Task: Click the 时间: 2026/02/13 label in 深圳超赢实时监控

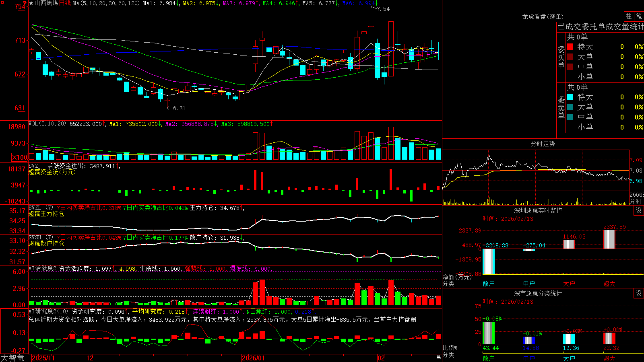Action: tap(508, 219)
